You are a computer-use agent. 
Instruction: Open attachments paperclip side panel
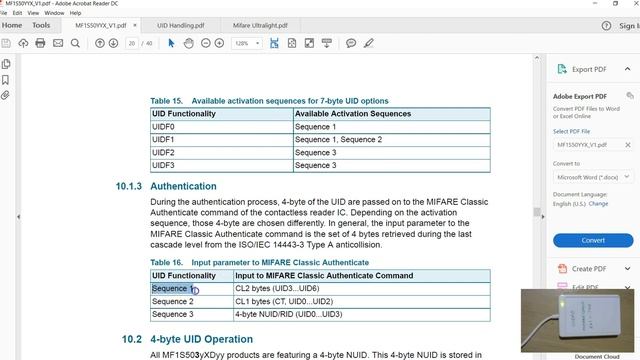coord(5,96)
